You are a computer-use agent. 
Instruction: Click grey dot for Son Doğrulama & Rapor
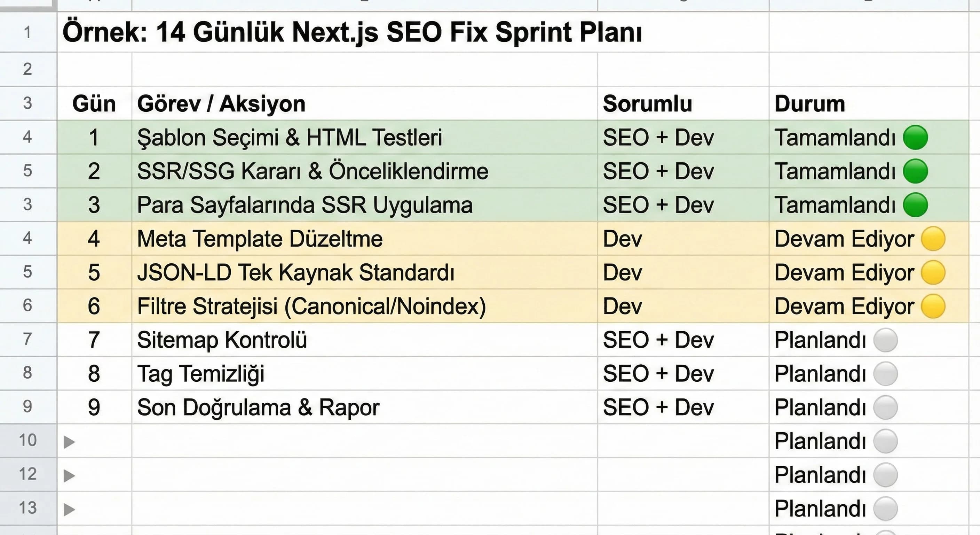pyautogui.click(x=886, y=408)
